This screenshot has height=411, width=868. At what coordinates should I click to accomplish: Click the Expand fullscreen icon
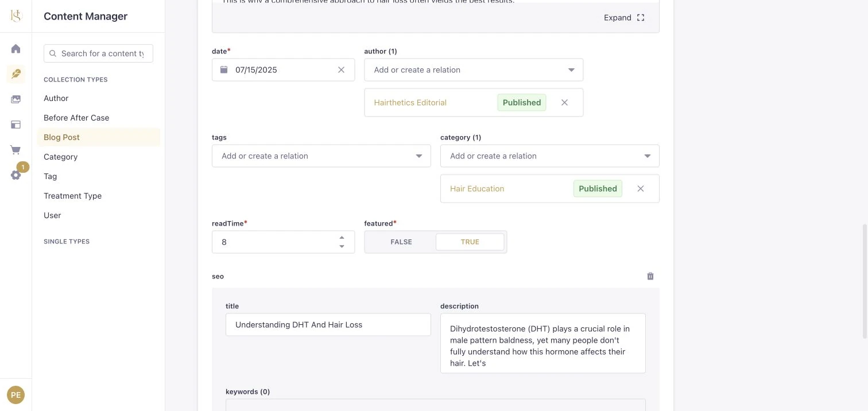tap(641, 18)
